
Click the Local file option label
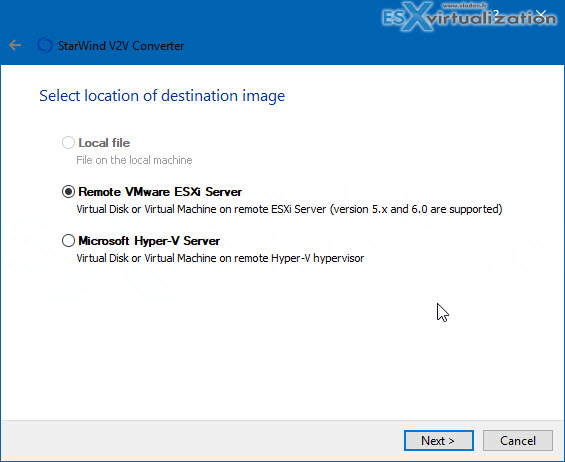click(104, 143)
